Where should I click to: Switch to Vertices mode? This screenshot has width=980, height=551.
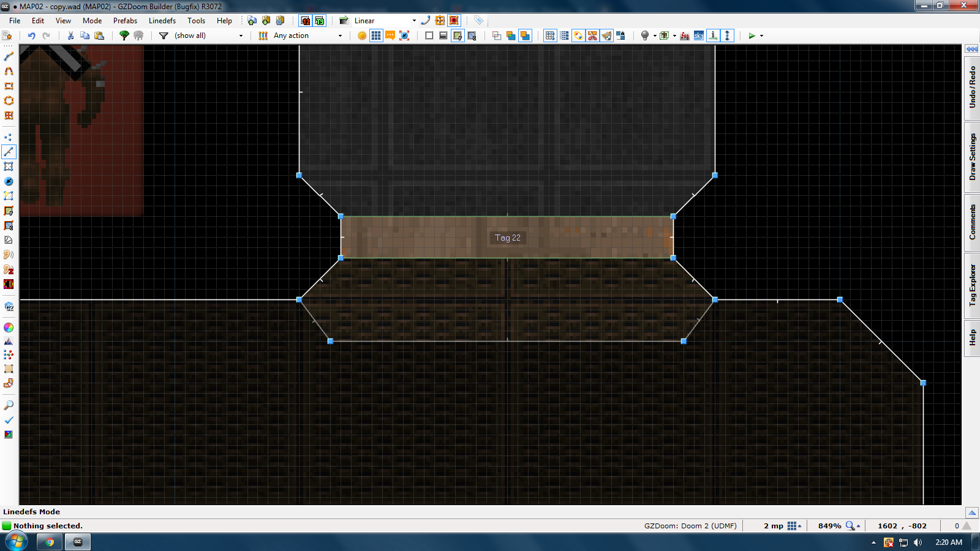[9, 137]
